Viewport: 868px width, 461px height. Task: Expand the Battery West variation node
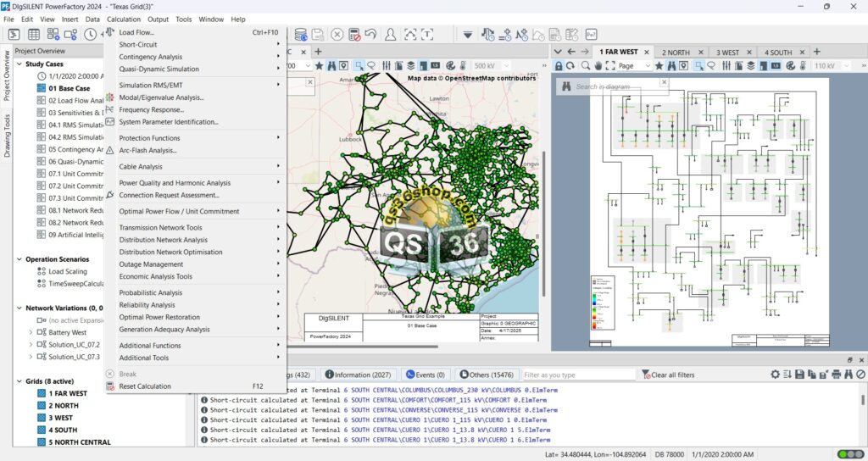[31, 332]
